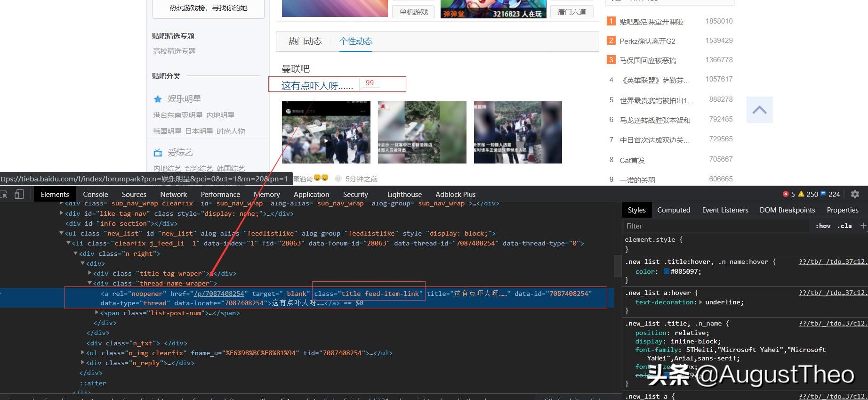The image size is (868, 400).
Task: Collapse the li clearfix j_feed_li node
Action: coord(68,243)
